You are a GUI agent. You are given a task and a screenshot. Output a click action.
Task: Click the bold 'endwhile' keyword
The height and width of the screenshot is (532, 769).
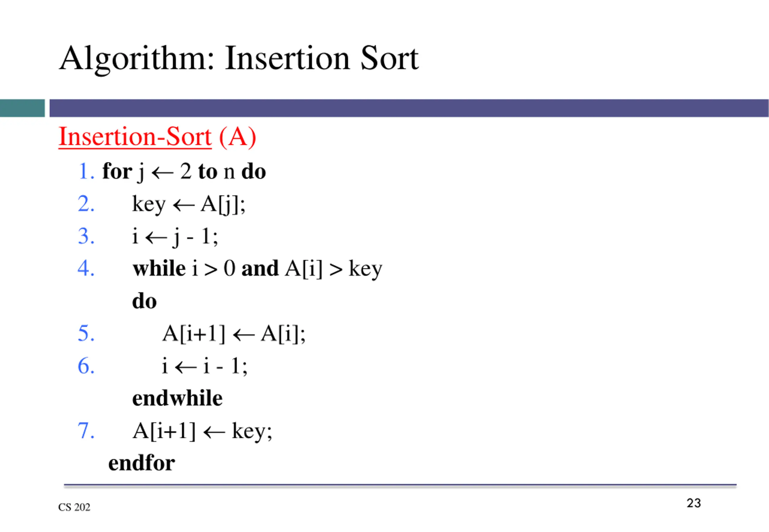(177, 398)
